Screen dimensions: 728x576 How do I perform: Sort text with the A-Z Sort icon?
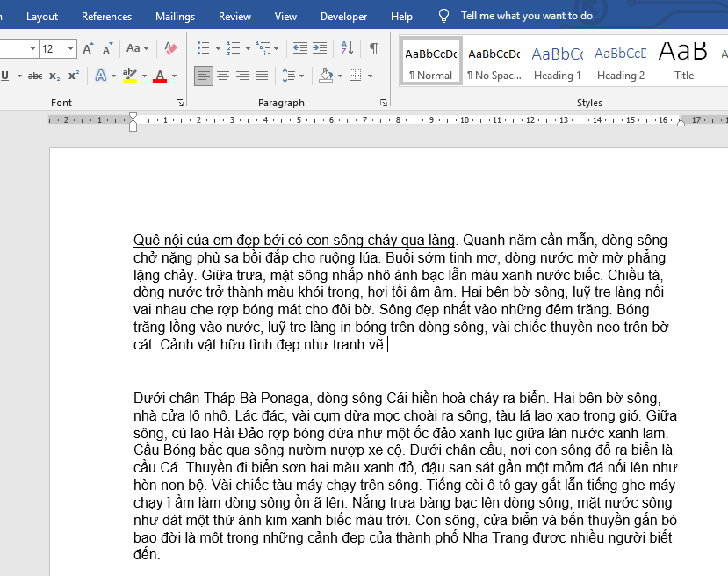(346, 48)
